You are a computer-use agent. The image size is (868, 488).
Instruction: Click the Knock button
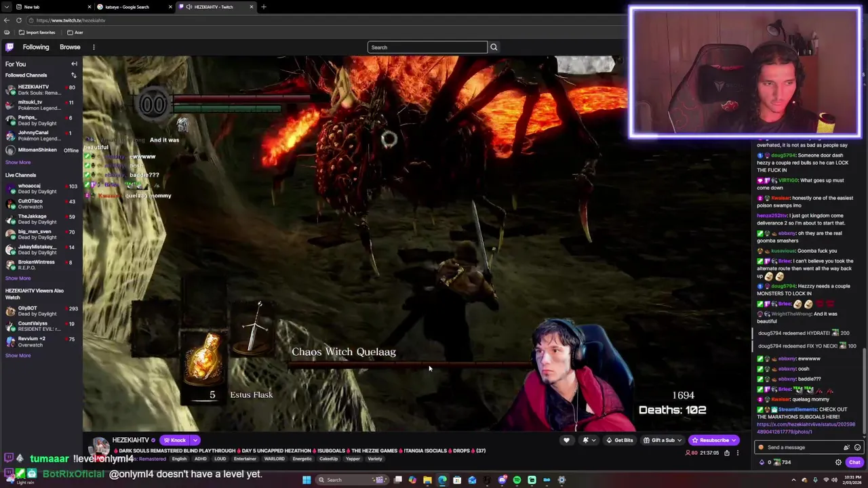pyautogui.click(x=174, y=441)
